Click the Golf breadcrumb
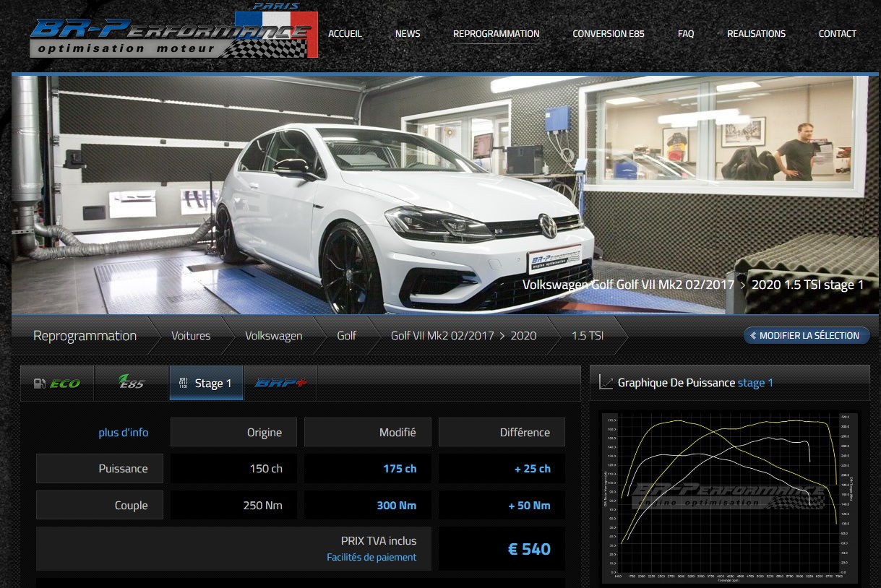The image size is (881, 588). click(x=347, y=336)
